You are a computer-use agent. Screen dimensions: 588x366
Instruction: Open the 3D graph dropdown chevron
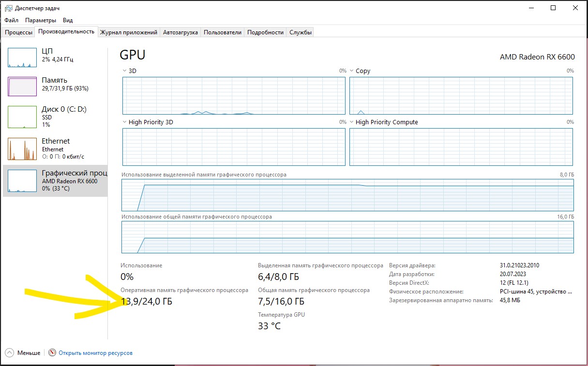click(125, 71)
